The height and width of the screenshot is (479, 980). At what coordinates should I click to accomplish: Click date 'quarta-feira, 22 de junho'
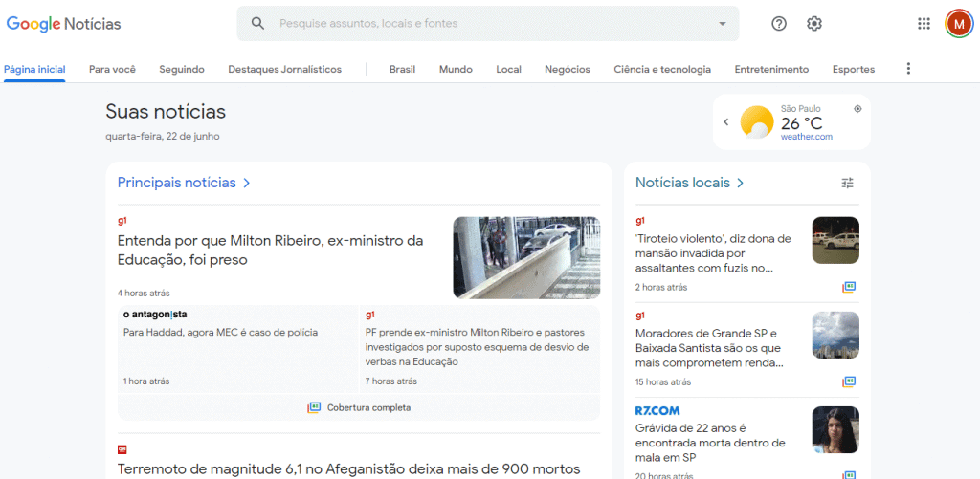(163, 136)
